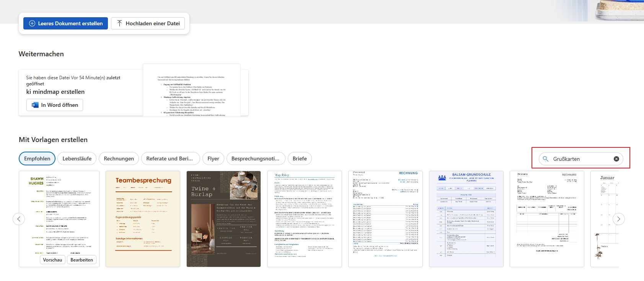The width and height of the screenshot is (644, 281).
Task: Open the Twine + Burlap flyer template
Action: (224, 219)
